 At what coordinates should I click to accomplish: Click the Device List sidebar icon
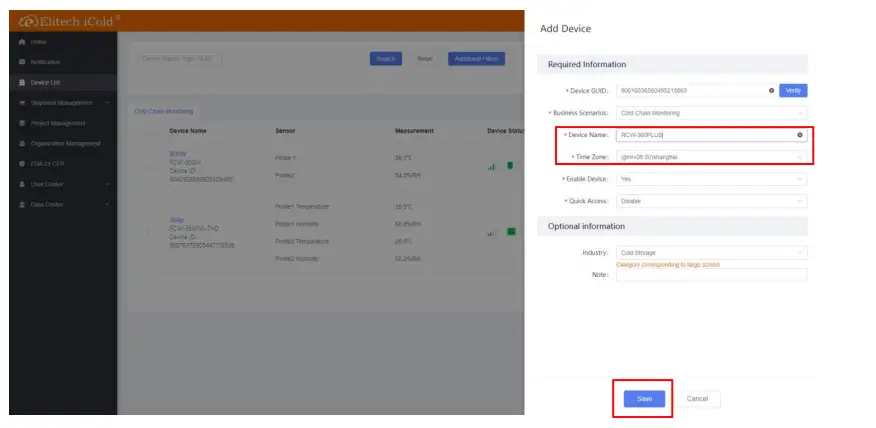click(22, 82)
